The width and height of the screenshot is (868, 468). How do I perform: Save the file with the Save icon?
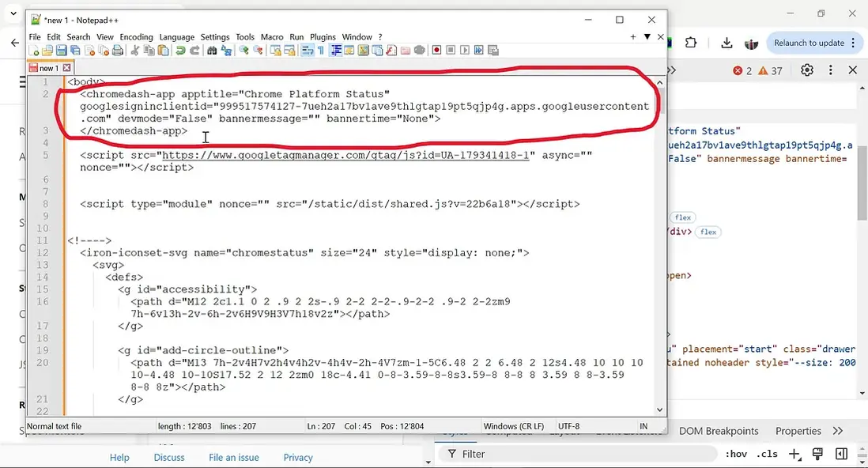(x=61, y=51)
